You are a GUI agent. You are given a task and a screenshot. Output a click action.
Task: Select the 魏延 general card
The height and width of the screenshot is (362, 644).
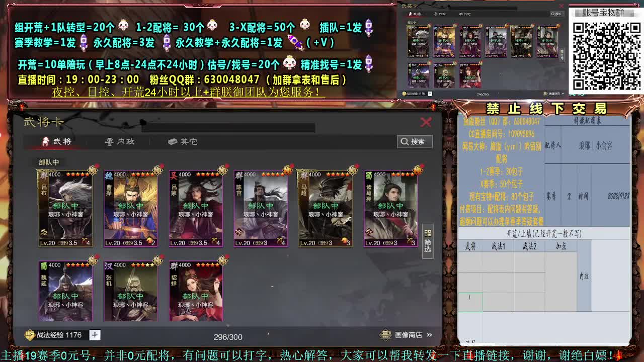click(65, 291)
